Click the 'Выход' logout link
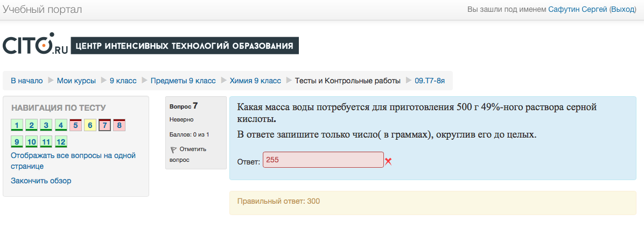Screen dimensions: 644x243 click(x=623, y=10)
